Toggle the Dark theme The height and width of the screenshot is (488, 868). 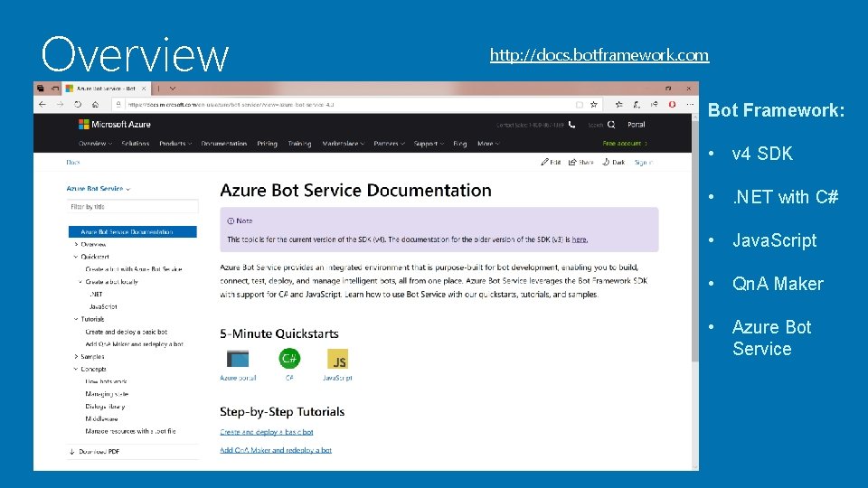(x=613, y=162)
